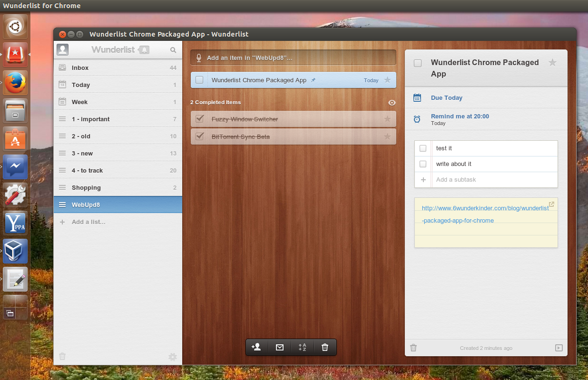Star the task in the detail panel
This screenshot has height=380, width=588.
[552, 62]
